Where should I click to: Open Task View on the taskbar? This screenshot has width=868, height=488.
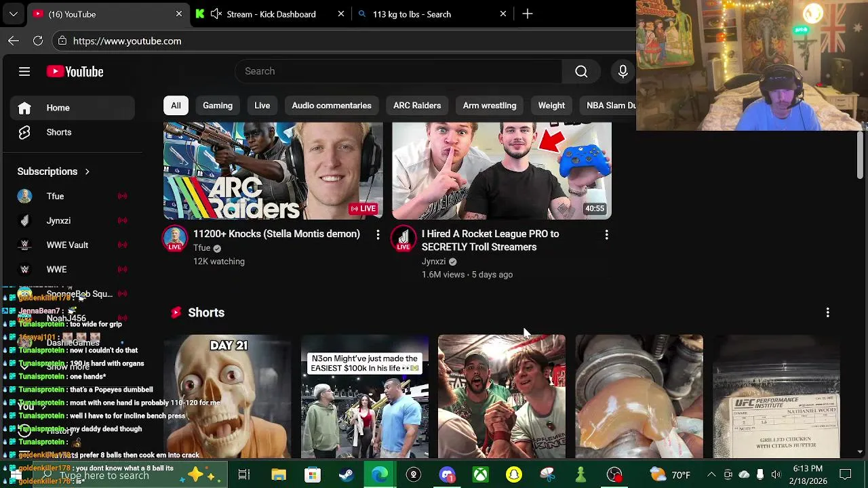click(x=244, y=474)
